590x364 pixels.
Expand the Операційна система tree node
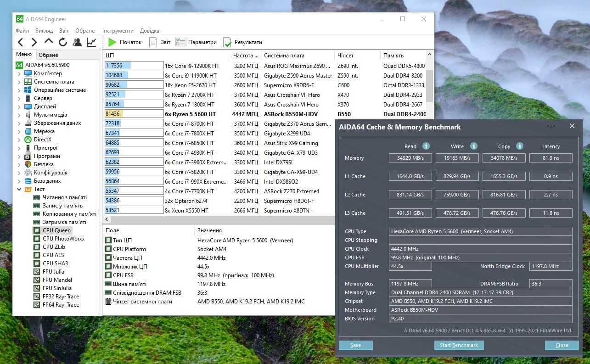pyautogui.click(x=19, y=90)
